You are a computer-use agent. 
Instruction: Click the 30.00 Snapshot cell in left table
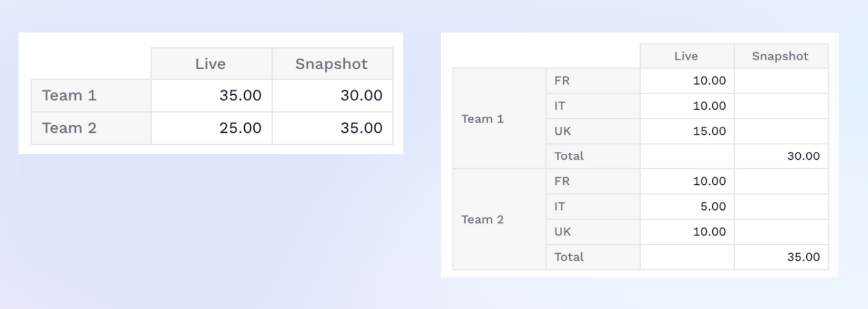point(332,95)
